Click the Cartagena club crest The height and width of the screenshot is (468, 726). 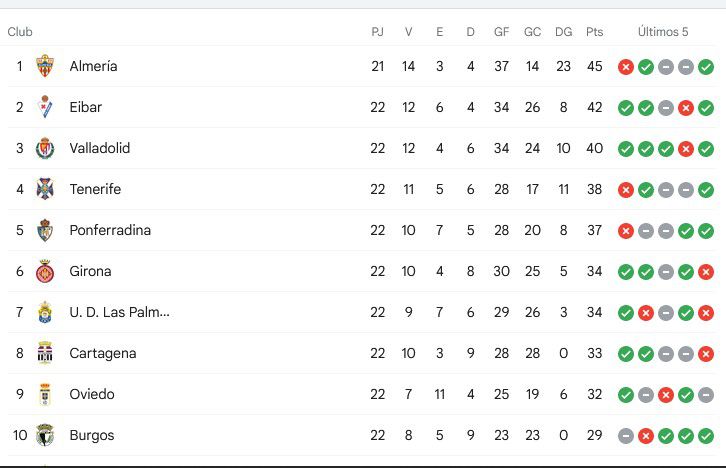(x=45, y=353)
